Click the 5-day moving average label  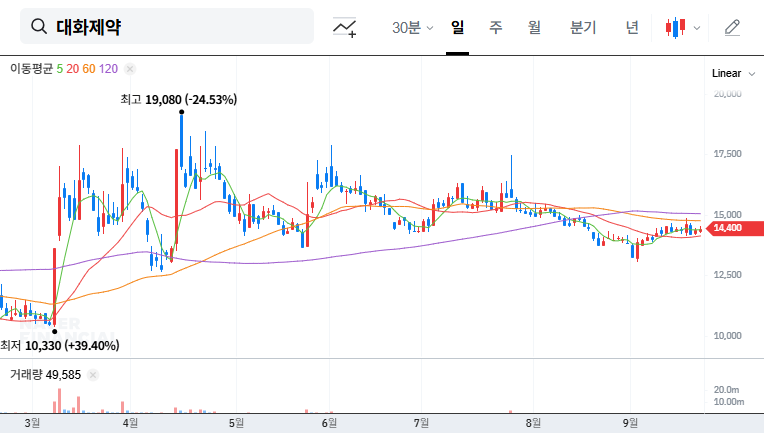59,69
